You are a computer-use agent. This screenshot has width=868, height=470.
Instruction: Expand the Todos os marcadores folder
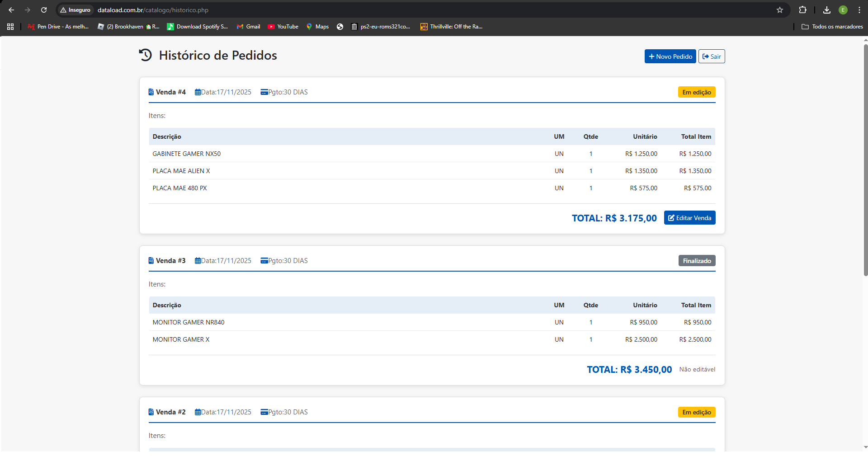832,27
